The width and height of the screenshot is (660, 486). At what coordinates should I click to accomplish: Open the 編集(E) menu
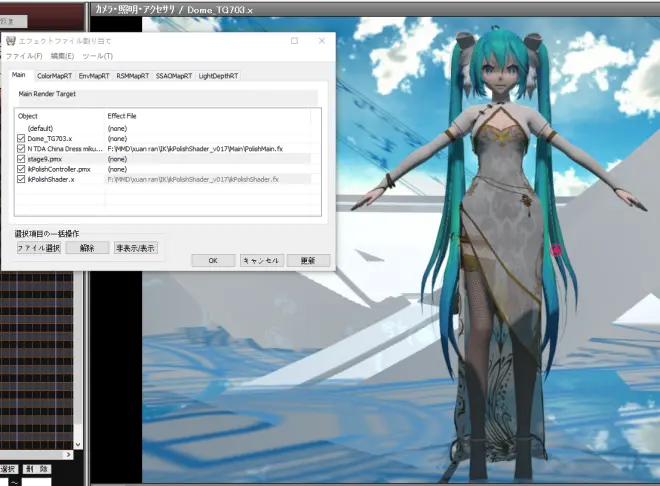point(62,56)
